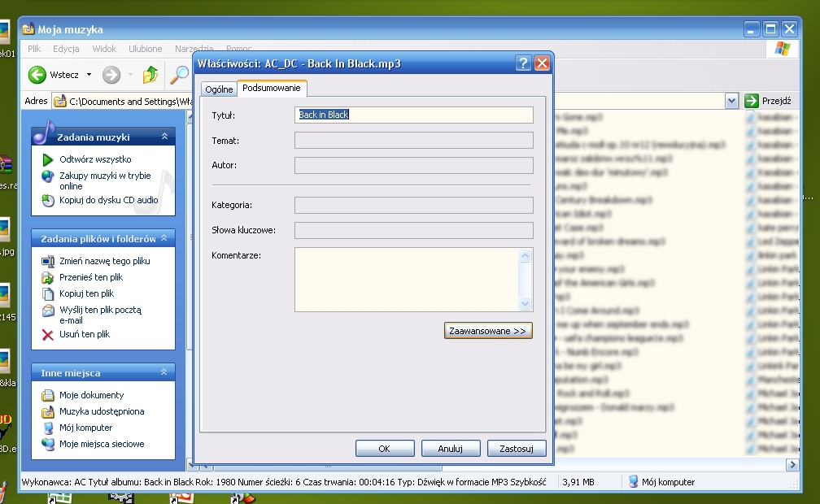Click the Kategoria text field

(413, 205)
